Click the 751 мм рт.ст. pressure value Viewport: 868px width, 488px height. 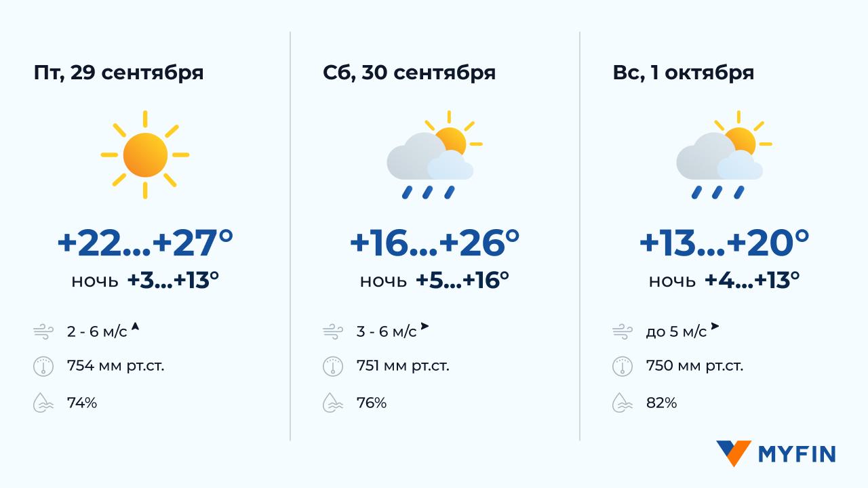403,367
